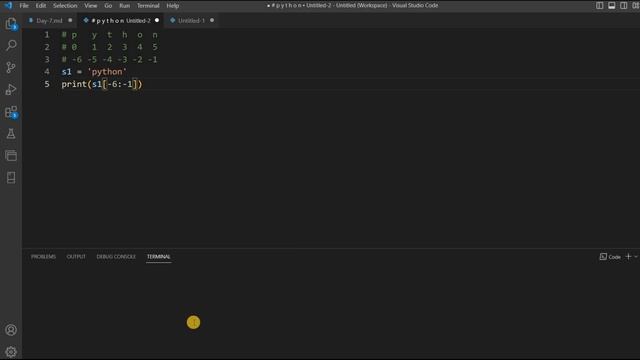
Task: Close Day-7.md tab via unsaved dot
Action: 70,20
